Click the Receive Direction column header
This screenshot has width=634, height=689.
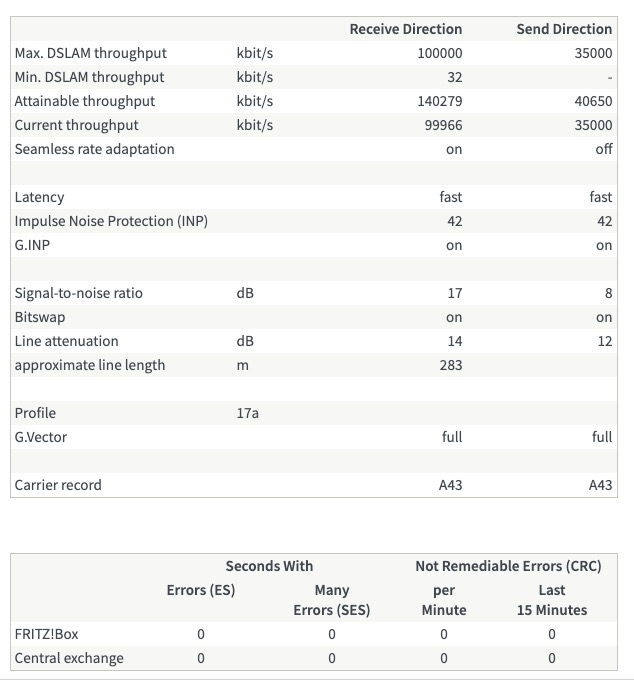[x=405, y=29]
